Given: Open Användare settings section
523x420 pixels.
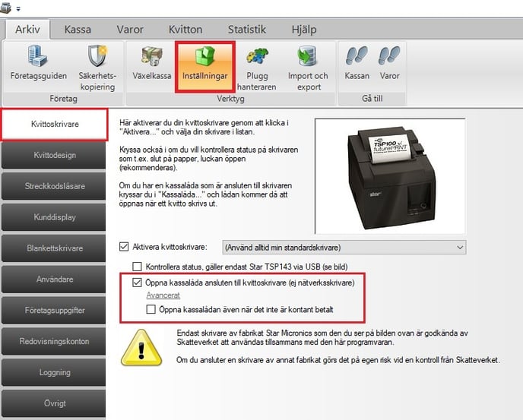Looking at the screenshot, I should (54, 279).
